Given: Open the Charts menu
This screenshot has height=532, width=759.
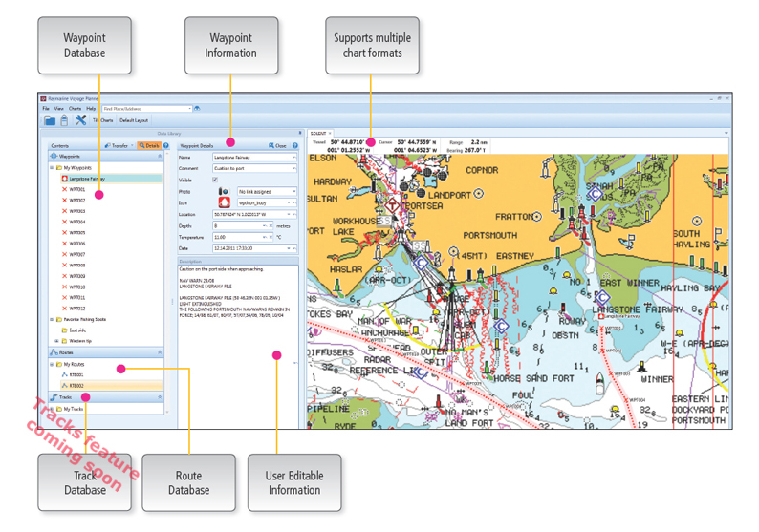Looking at the screenshot, I should click(75, 109).
